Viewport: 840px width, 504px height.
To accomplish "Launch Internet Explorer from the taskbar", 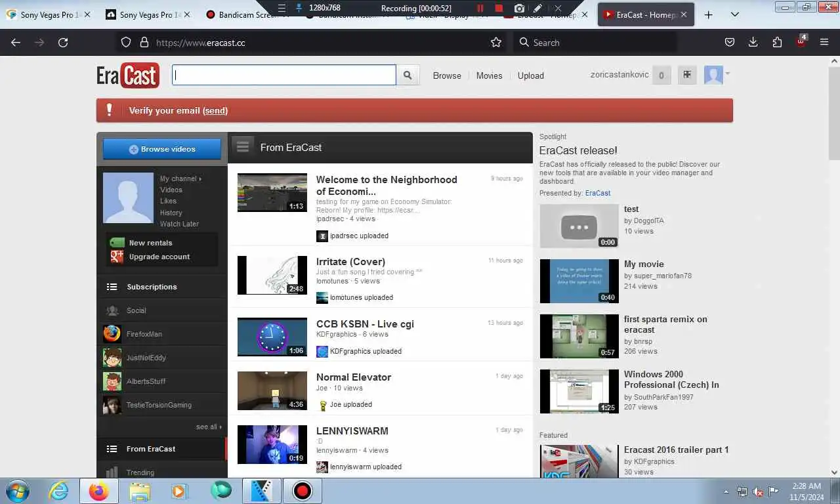I will [58, 491].
